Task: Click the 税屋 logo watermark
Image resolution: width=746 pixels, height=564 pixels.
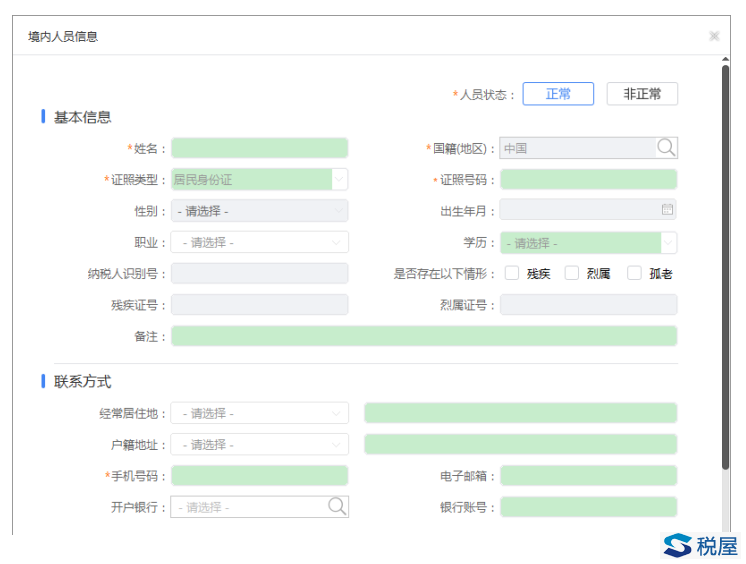Action: coord(701,545)
